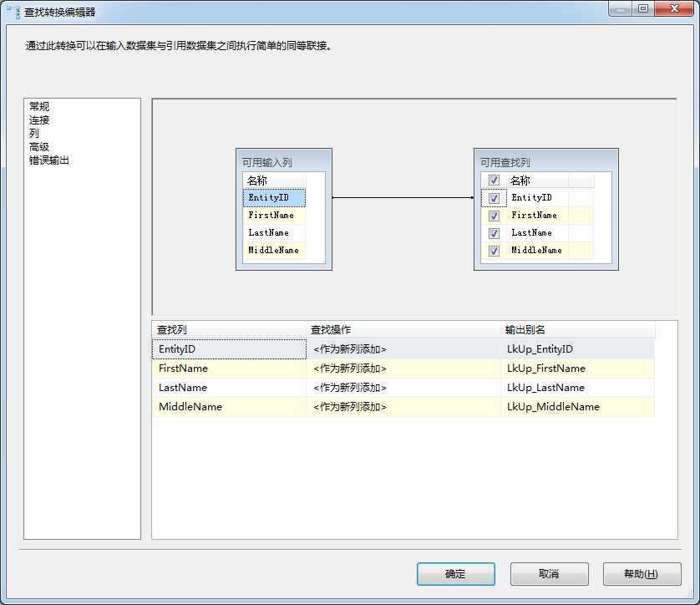Viewport: 700px width, 605px height.
Task: Select EntityID cell in lookup column grid
Action: click(x=229, y=349)
